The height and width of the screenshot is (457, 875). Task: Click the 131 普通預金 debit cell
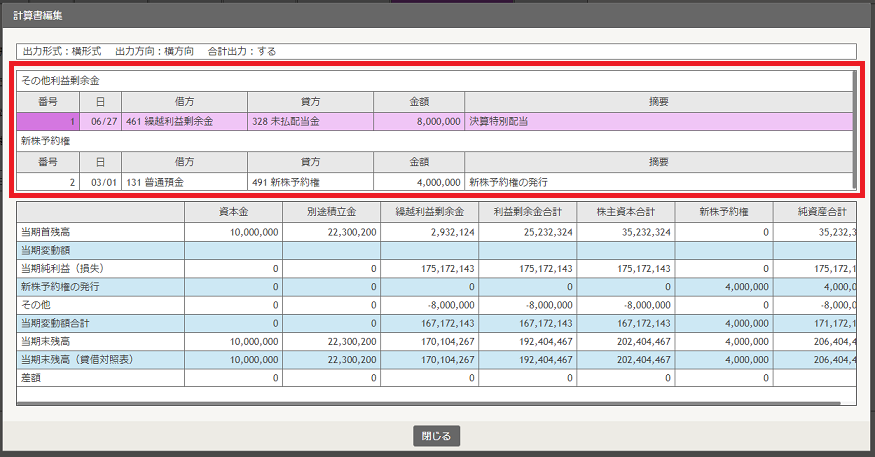tap(184, 182)
